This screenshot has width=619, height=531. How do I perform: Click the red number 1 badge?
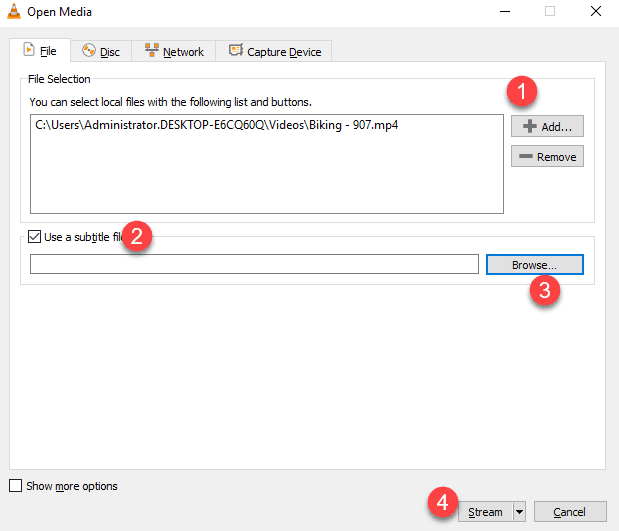click(x=520, y=93)
